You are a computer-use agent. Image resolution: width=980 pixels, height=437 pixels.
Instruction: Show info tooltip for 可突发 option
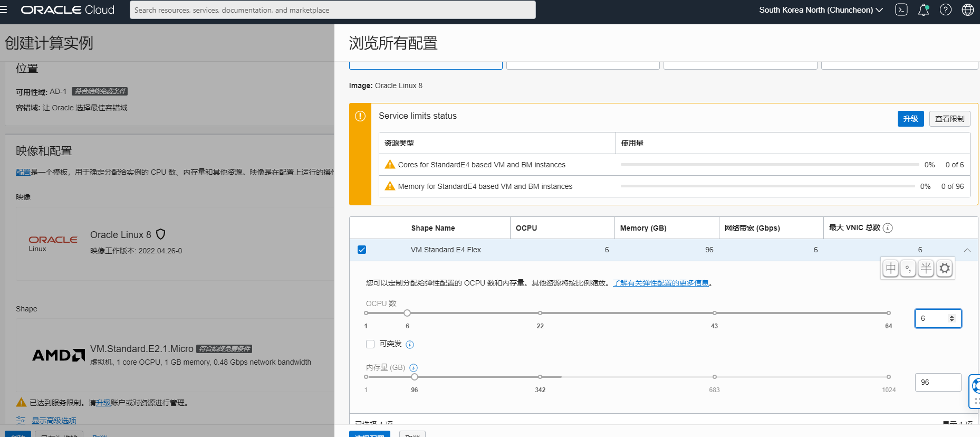[x=410, y=345]
